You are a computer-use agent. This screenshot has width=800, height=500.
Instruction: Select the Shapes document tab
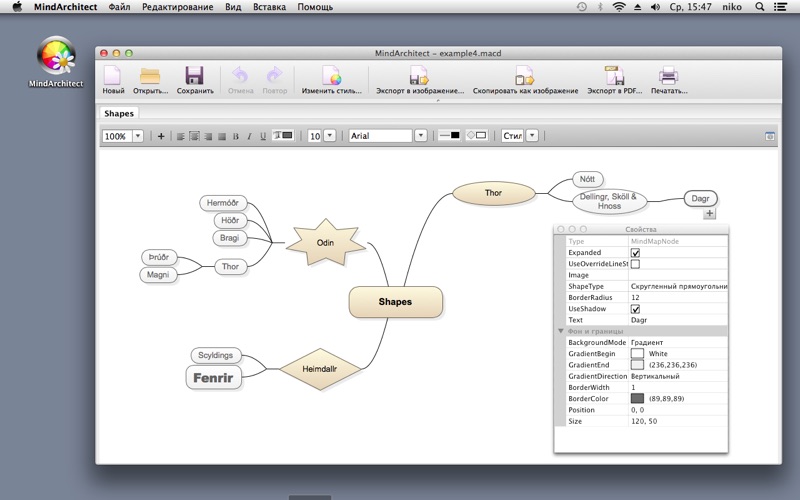coord(119,113)
